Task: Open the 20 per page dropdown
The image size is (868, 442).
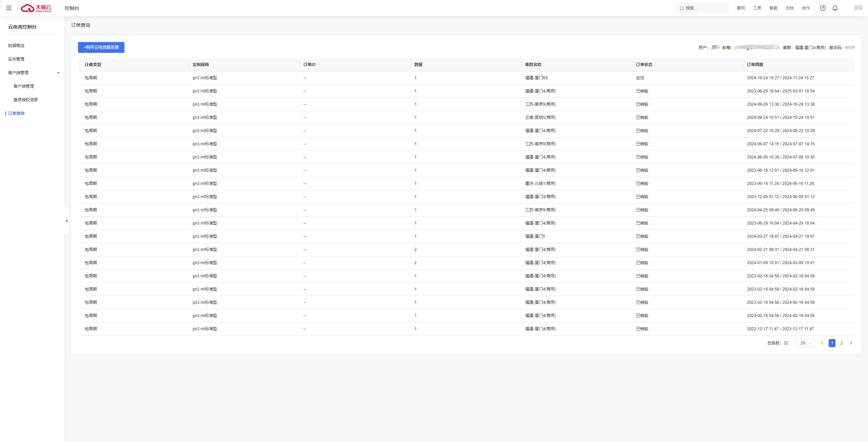Action: coord(806,343)
